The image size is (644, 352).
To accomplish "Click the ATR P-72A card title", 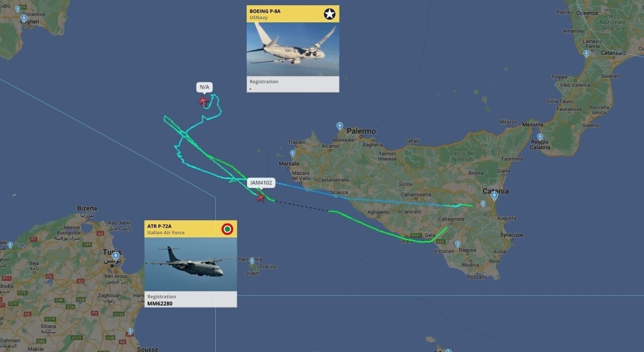I will click(x=159, y=226).
